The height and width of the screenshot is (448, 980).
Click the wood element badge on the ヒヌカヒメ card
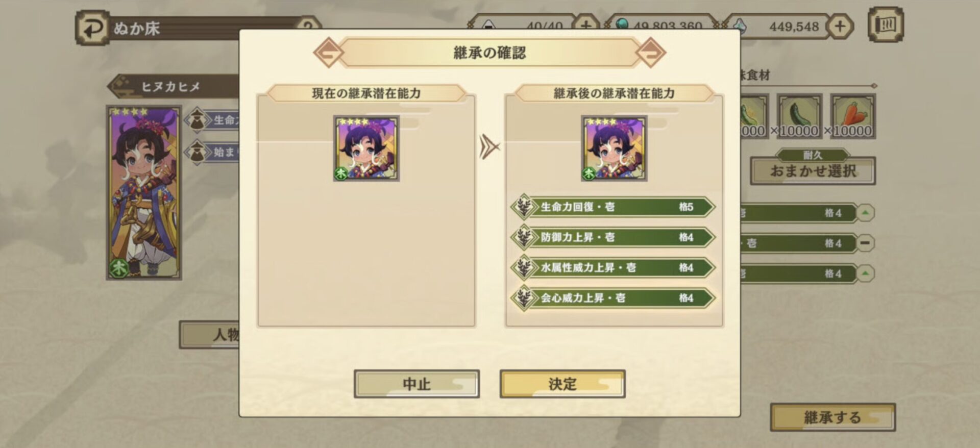tap(119, 267)
